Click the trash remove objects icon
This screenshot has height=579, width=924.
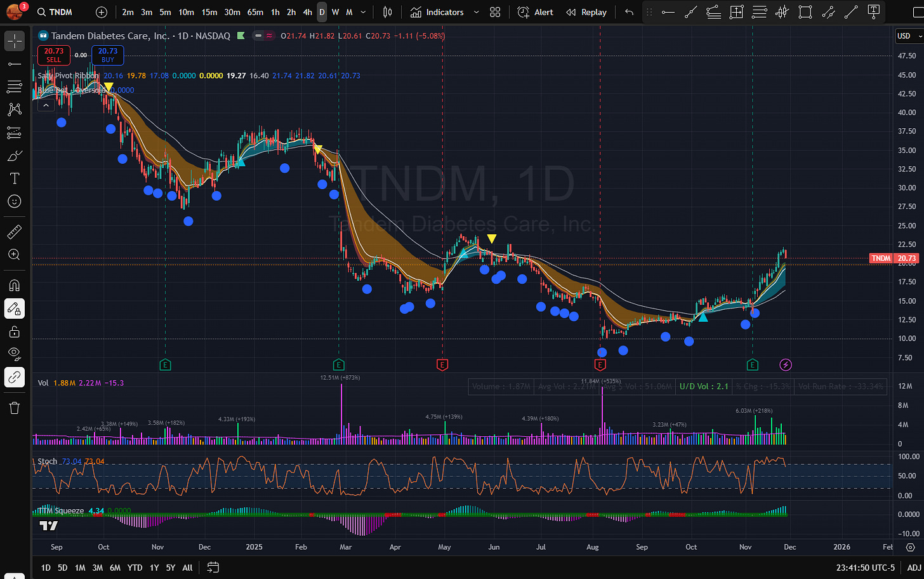tap(14, 408)
